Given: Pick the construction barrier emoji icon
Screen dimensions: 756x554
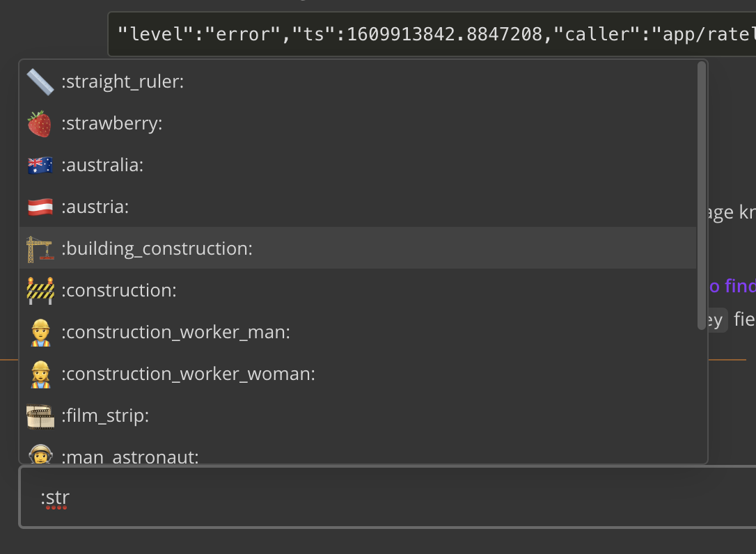Looking at the screenshot, I should pyautogui.click(x=40, y=291).
